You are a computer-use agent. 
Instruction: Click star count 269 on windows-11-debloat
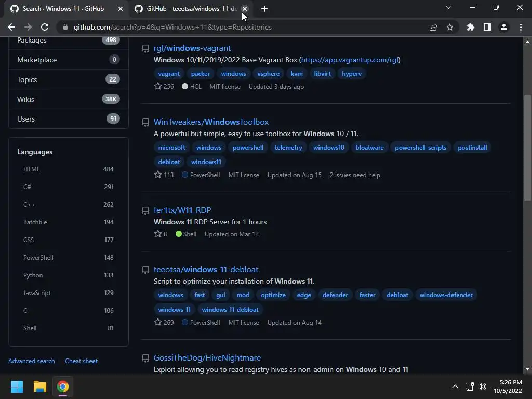pos(164,322)
